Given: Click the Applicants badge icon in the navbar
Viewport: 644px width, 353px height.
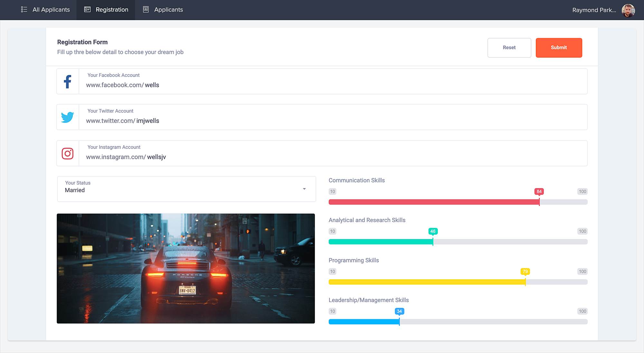Looking at the screenshot, I should (x=146, y=9).
